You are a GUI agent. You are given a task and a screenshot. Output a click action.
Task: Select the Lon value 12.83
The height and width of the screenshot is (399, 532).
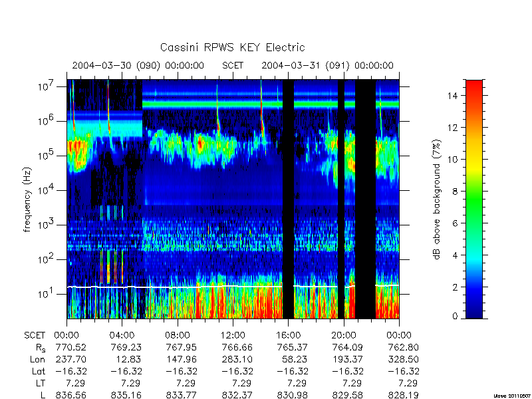click(129, 359)
